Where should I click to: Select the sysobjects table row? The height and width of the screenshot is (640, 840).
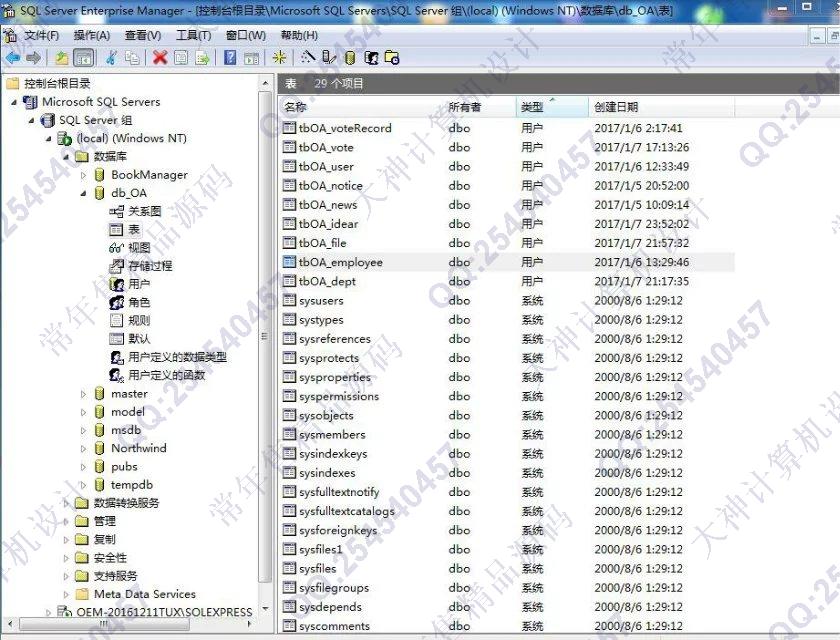click(507, 415)
